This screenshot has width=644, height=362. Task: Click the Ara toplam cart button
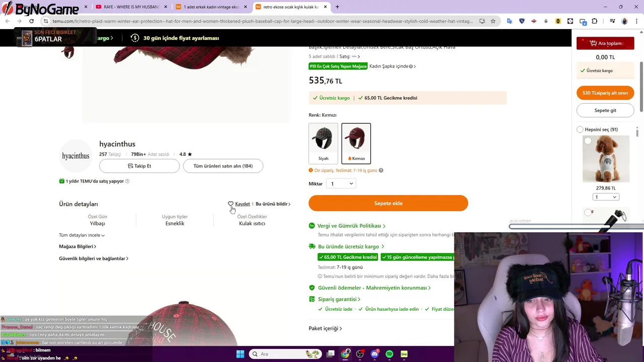pyautogui.click(x=605, y=43)
